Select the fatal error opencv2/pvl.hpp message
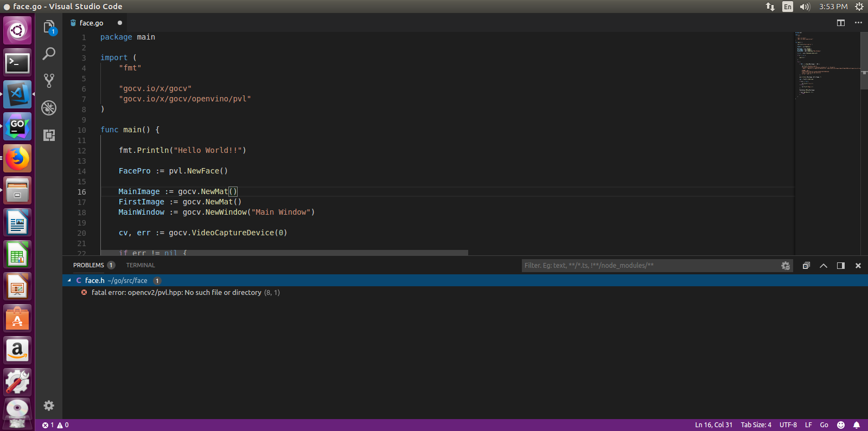The image size is (868, 431). (x=176, y=292)
